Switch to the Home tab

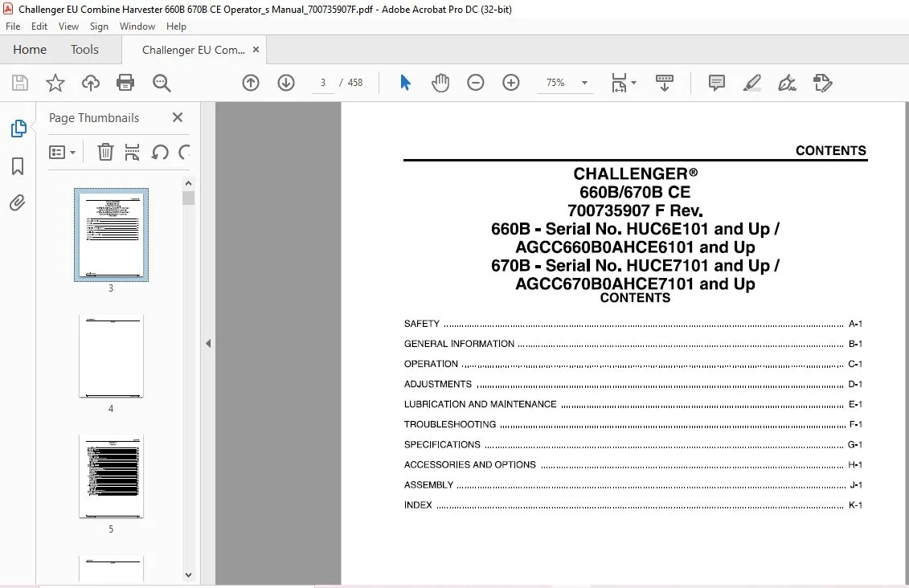point(30,50)
